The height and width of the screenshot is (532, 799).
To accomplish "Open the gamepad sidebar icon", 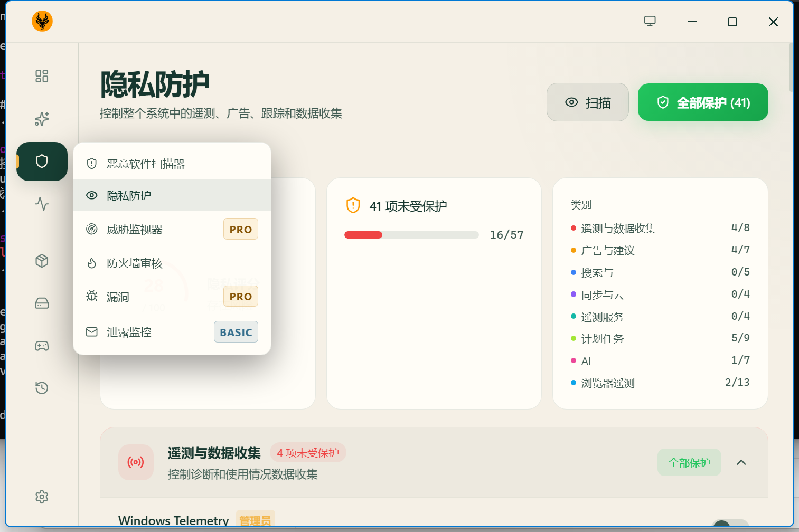I will [42, 346].
